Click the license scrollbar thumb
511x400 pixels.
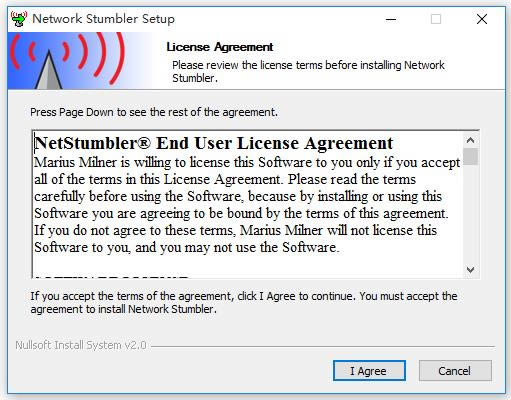[x=470, y=157]
